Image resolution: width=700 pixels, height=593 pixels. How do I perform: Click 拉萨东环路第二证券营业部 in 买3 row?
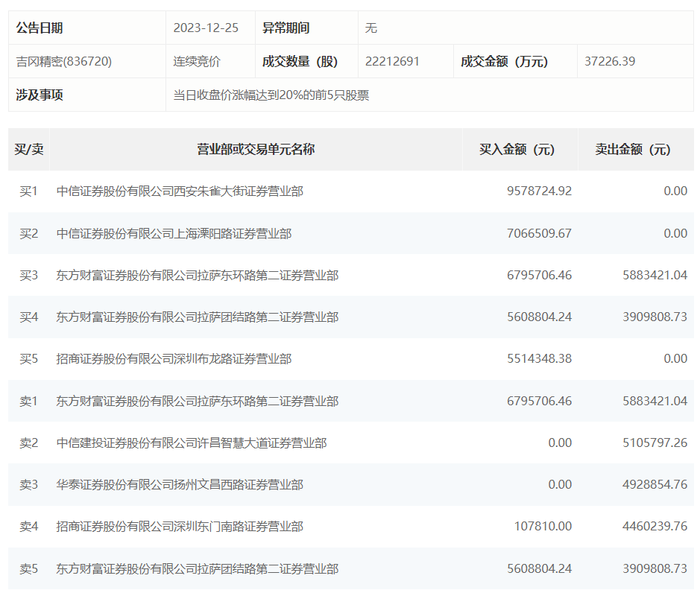point(197,276)
